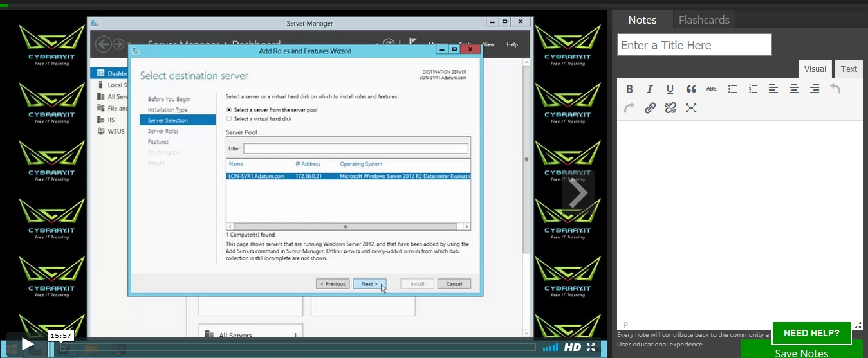Sort server pool by IP Address column
The image size is (868, 358).
[x=308, y=164]
